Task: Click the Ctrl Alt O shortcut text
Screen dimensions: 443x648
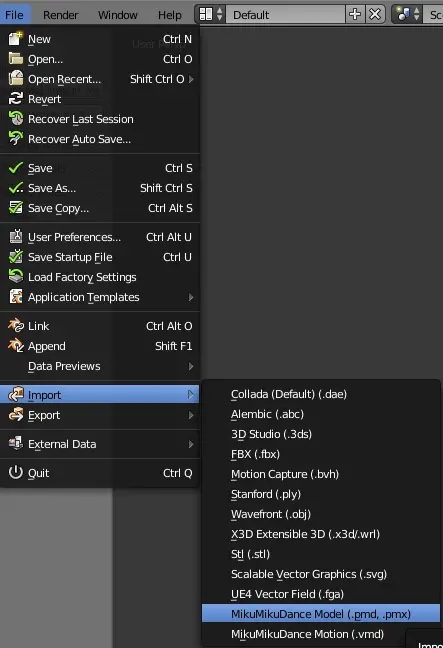Action: (169, 326)
